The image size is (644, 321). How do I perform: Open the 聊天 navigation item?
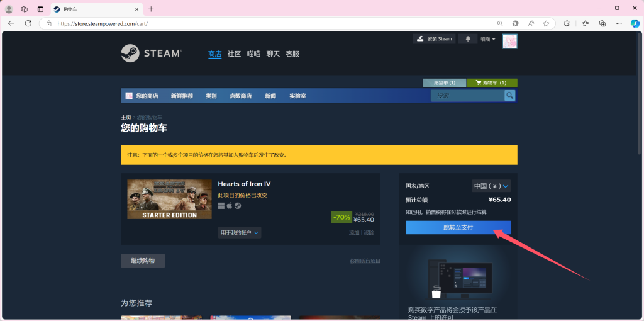(x=273, y=54)
